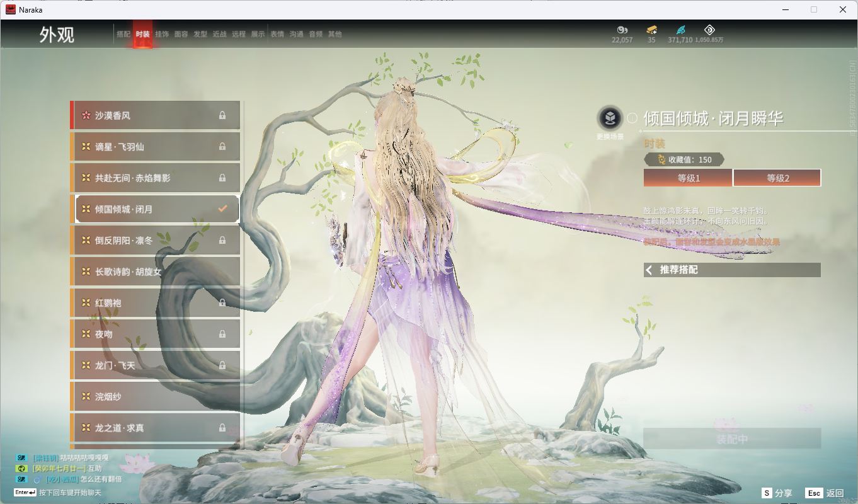
Task: Click the cyan feather currency icon
Action: pyautogui.click(x=680, y=30)
